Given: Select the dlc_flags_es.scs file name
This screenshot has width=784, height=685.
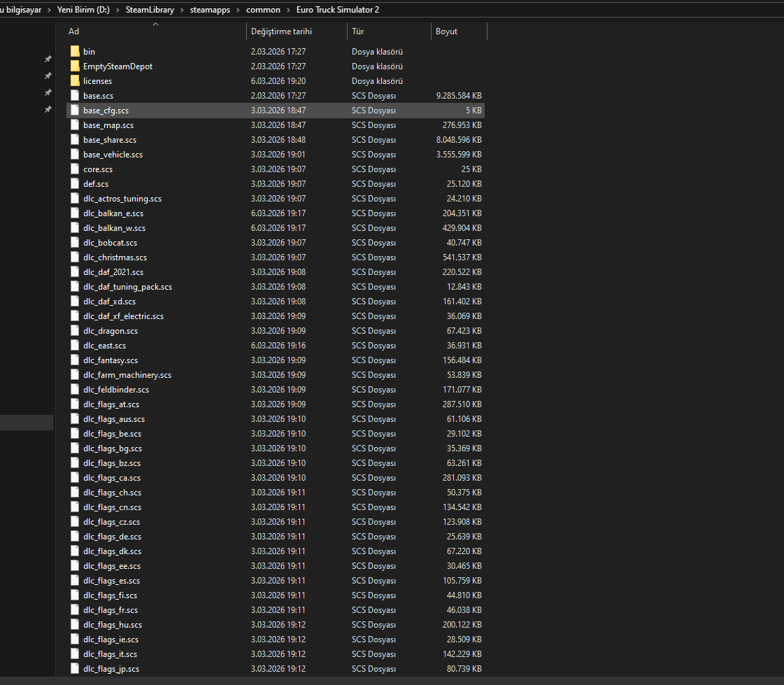Looking at the screenshot, I should click(111, 581).
